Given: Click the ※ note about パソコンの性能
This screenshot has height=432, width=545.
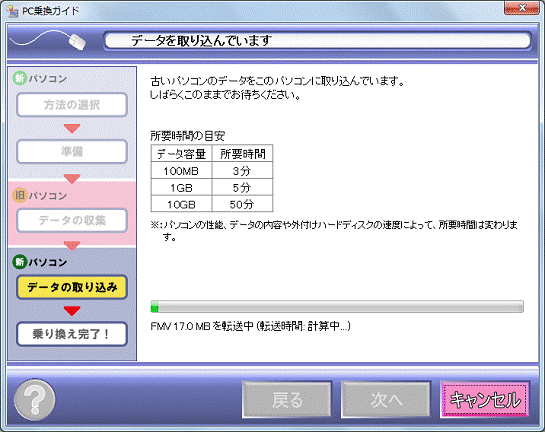Looking at the screenshot, I should click(334, 231).
